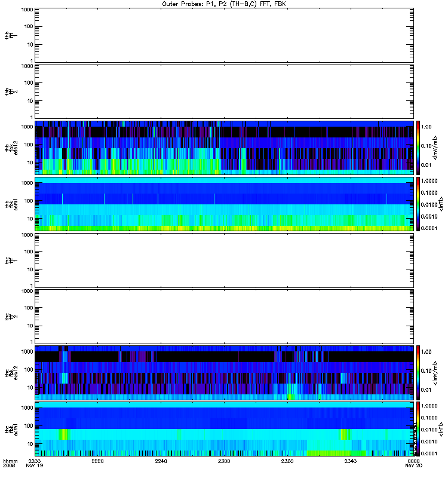Click the '0000' time axis label
The height and width of the screenshot is (478, 448).
pos(413,461)
